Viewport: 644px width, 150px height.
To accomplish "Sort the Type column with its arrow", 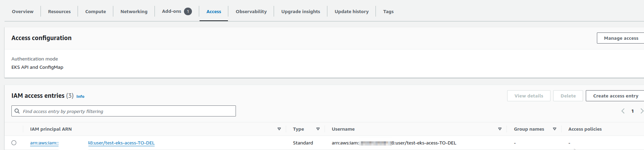I will (318, 129).
